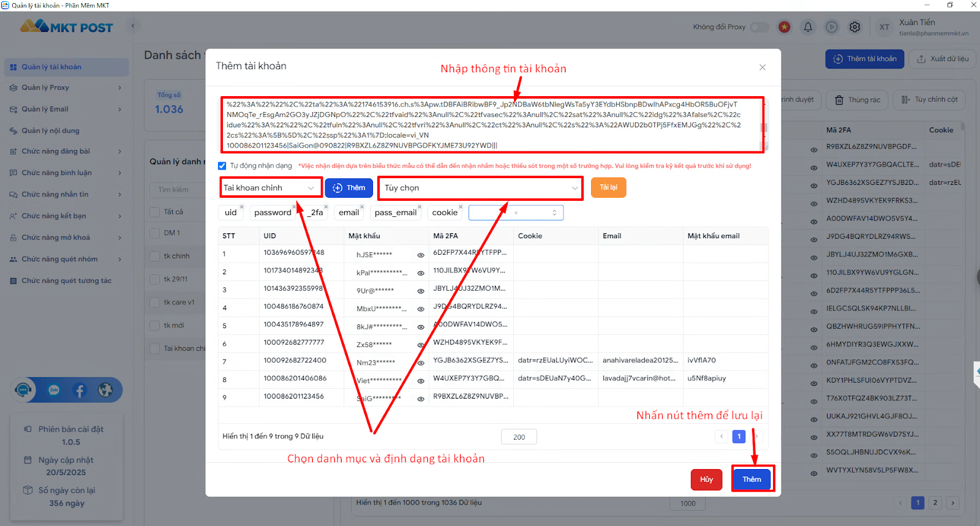Check the Tất cả category checkbox
Screen dimensions: 980x526
click(x=155, y=212)
